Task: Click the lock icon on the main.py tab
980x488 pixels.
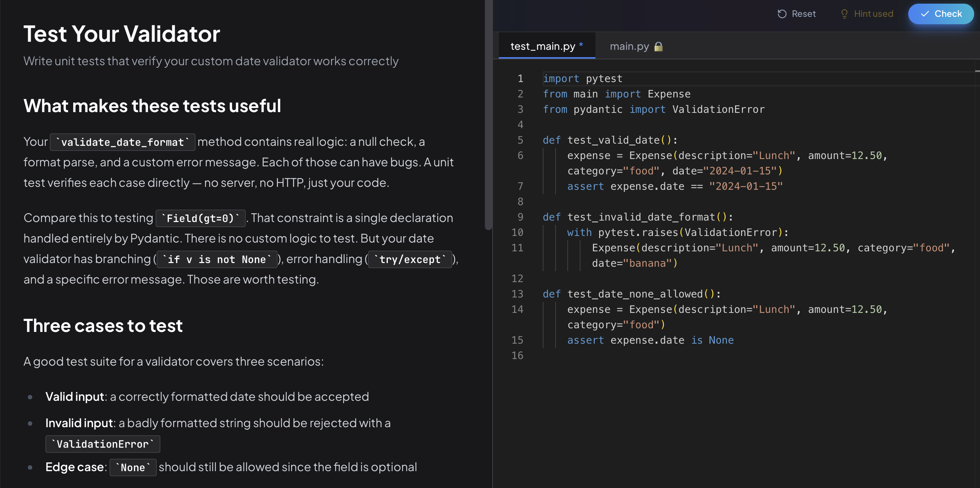Action: coord(658,47)
